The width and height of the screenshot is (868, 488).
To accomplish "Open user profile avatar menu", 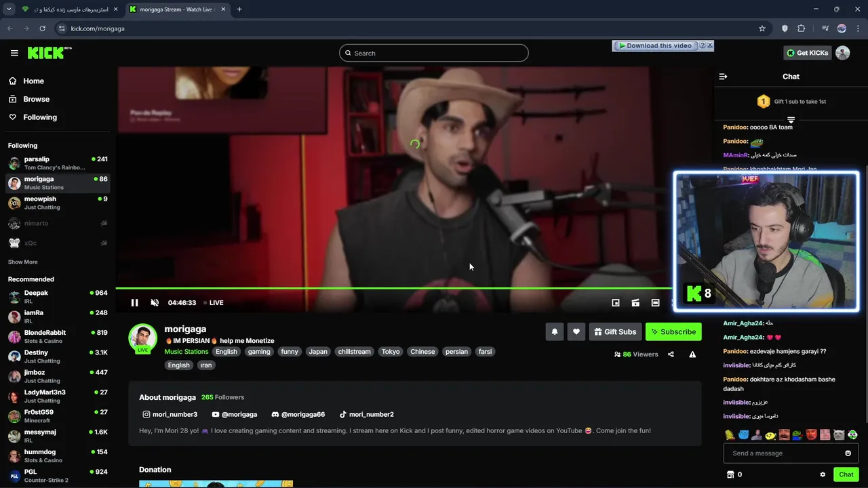I will (x=843, y=53).
